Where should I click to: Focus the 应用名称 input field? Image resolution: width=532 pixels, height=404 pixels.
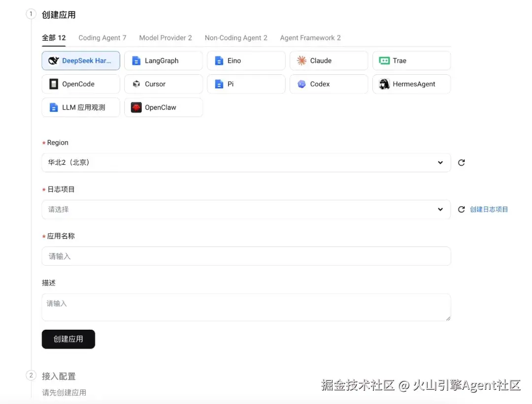tap(246, 256)
